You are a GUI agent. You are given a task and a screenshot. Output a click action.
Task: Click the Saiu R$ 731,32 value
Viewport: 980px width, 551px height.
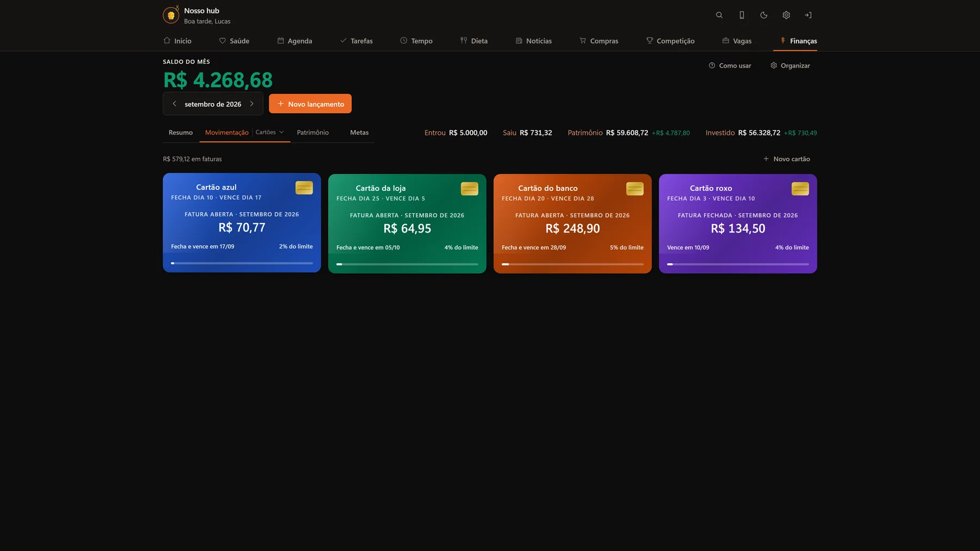click(536, 133)
